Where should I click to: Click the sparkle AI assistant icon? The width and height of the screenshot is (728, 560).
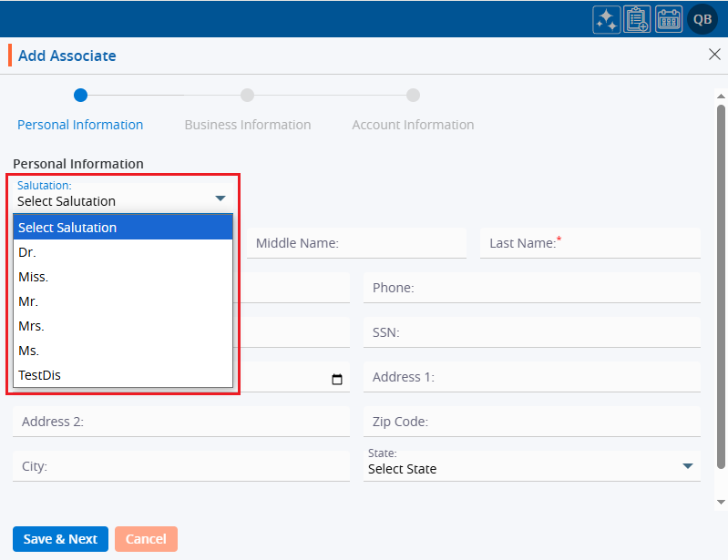607,19
